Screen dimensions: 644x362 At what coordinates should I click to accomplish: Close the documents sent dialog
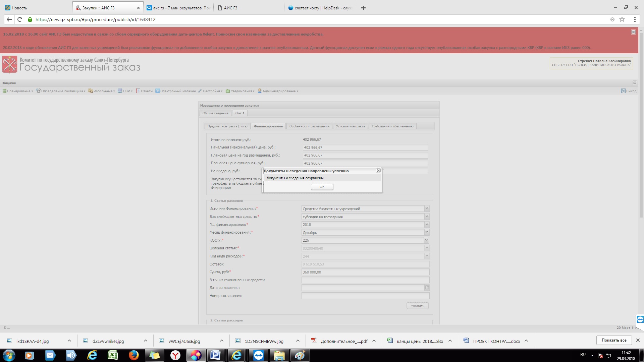(378, 171)
